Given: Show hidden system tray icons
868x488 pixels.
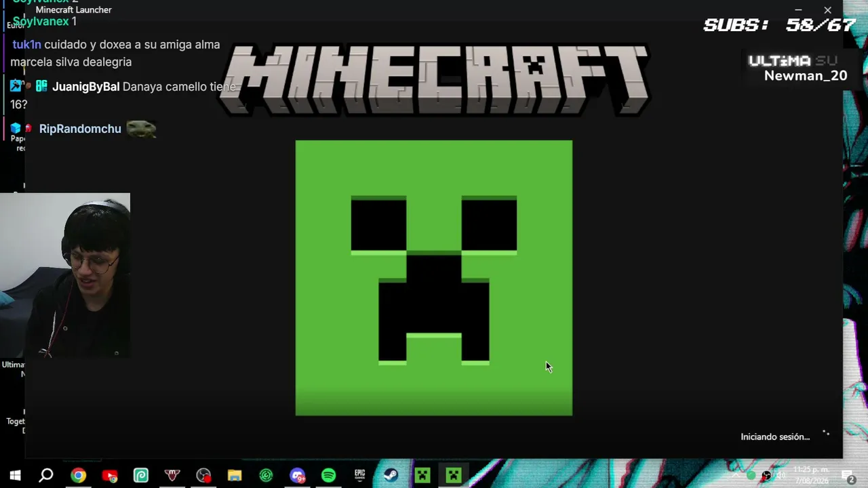Looking at the screenshot, I should pos(736,475).
